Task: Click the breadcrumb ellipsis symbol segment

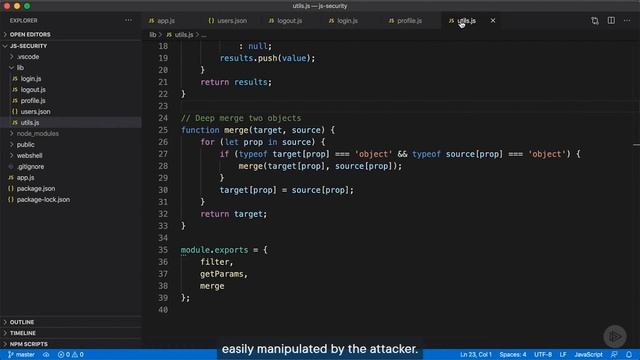Action: [204, 35]
